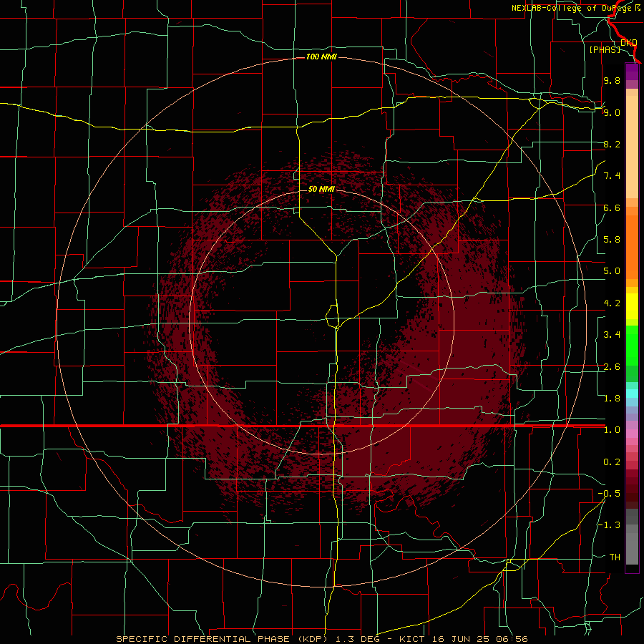
Task: Pick the cyan color bar segment
Action: click(632, 394)
